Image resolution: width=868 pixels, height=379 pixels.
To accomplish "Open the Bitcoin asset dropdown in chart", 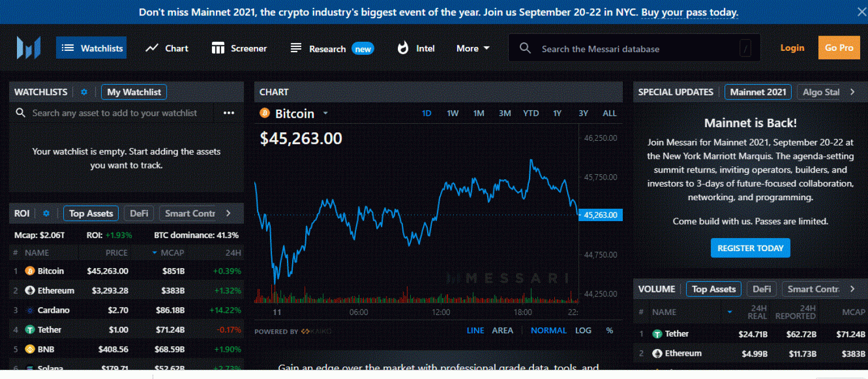I will click(325, 114).
